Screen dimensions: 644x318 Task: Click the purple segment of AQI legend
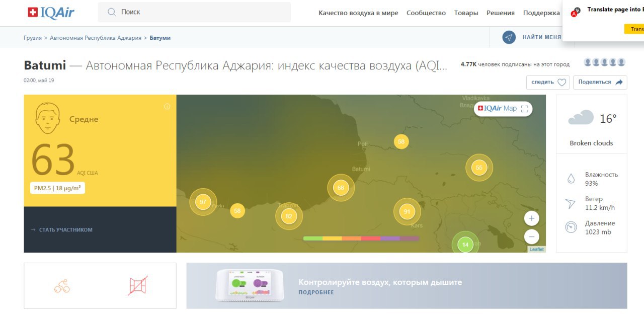click(x=390, y=238)
